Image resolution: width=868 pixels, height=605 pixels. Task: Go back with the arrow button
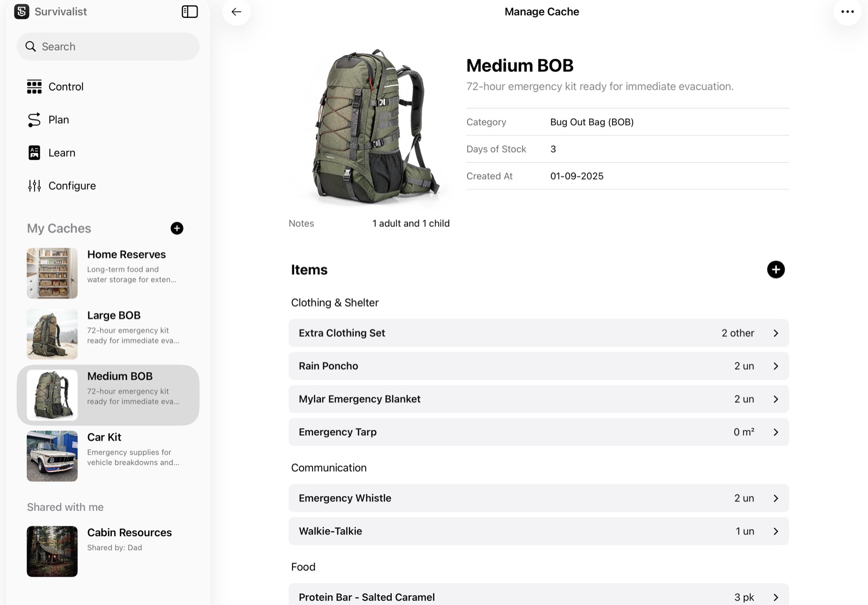coord(236,11)
